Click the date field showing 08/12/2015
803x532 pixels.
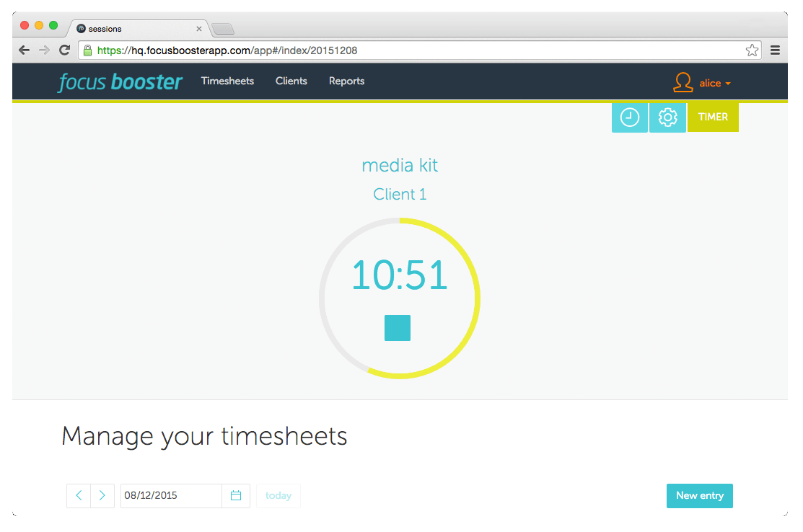pyautogui.click(x=171, y=496)
